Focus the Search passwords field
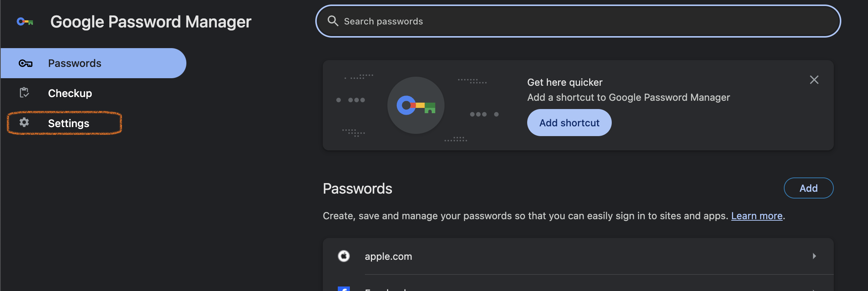This screenshot has height=291, width=868. pos(578,21)
